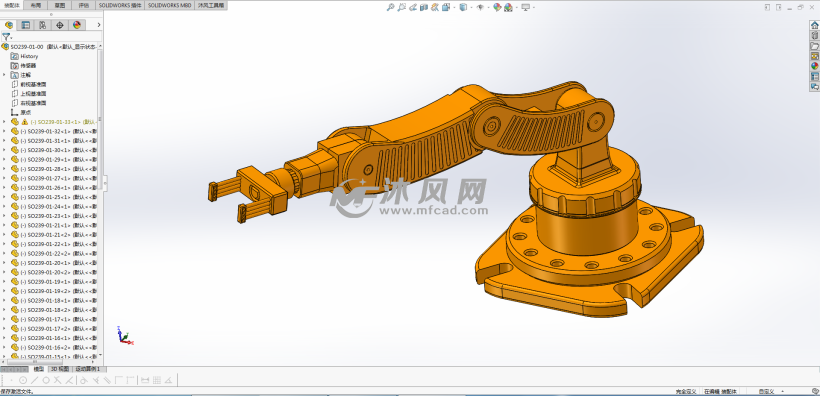Image resolution: width=820 pixels, height=396 pixels.
Task: Open the DisplayManager color sphere tab
Action: tap(77, 25)
